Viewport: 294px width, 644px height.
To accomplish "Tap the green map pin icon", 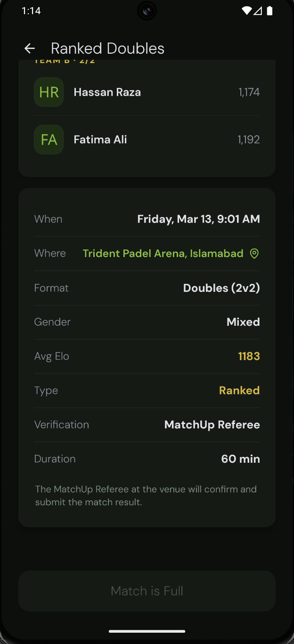I will [254, 253].
